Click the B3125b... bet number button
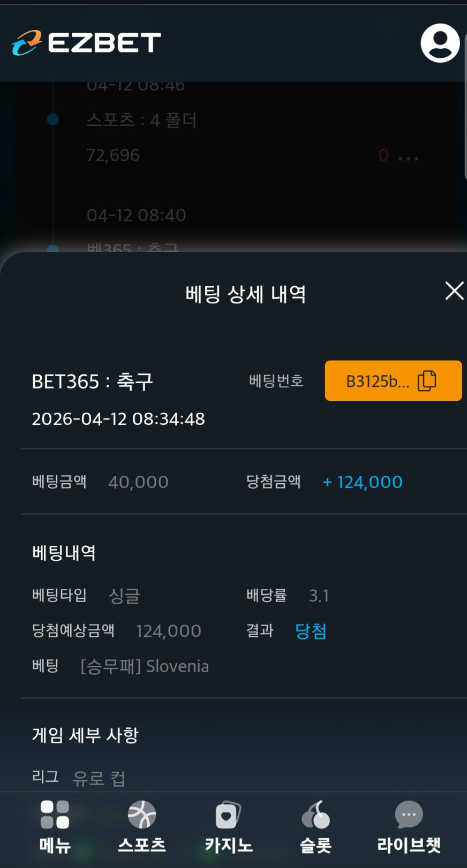 377,381
